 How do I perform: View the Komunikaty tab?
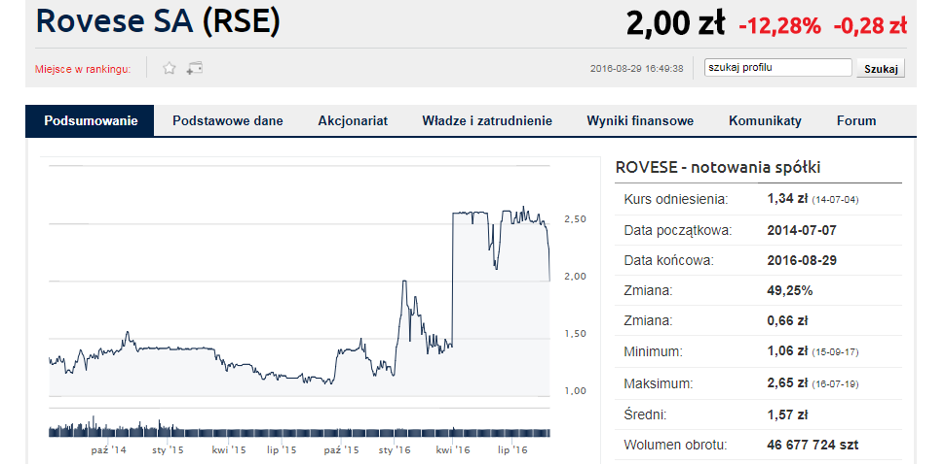point(765,121)
